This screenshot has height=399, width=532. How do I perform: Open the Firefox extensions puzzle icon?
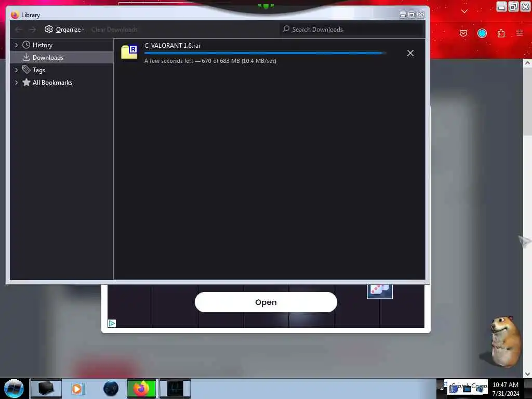(x=501, y=33)
